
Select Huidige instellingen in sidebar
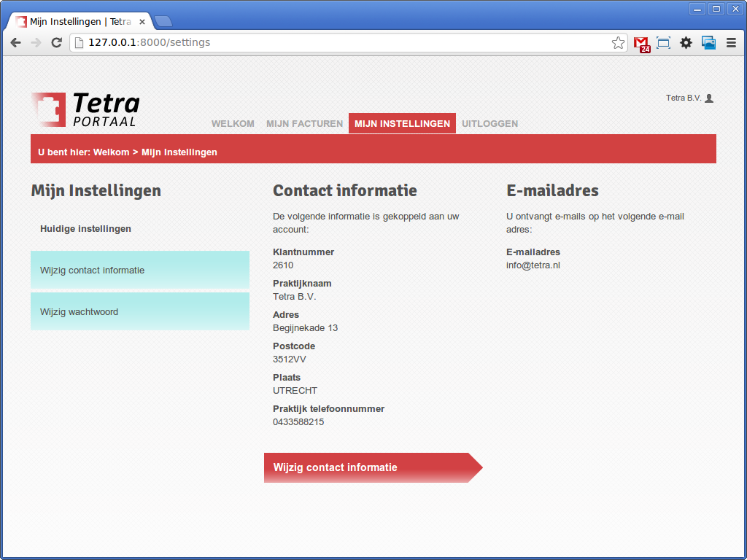85,229
